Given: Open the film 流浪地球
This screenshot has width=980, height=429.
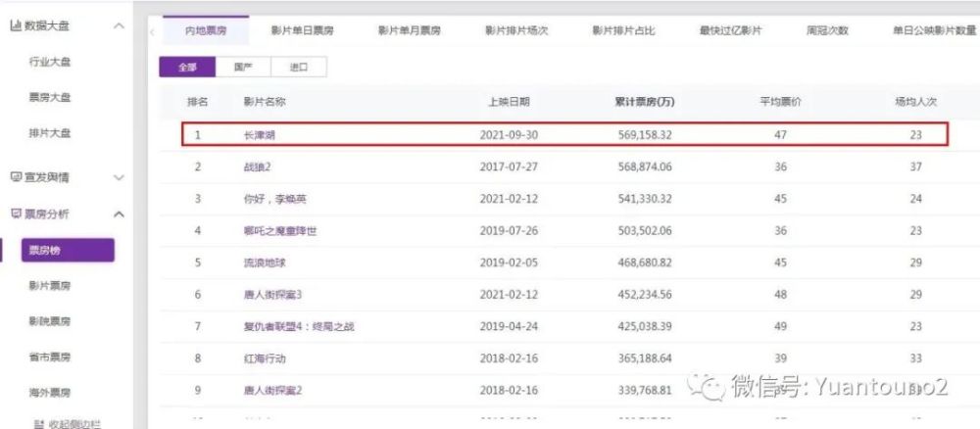Looking at the screenshot, I should [x=265, y=262].
